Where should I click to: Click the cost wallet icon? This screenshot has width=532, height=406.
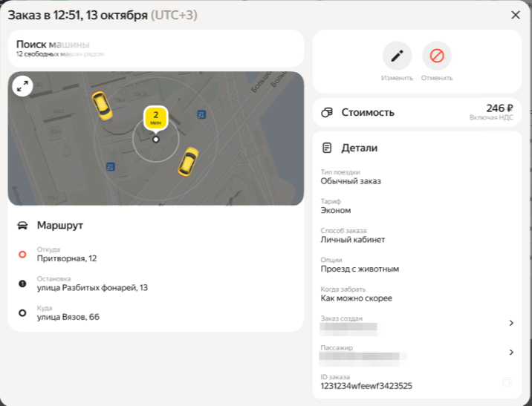tap(325, 113)
